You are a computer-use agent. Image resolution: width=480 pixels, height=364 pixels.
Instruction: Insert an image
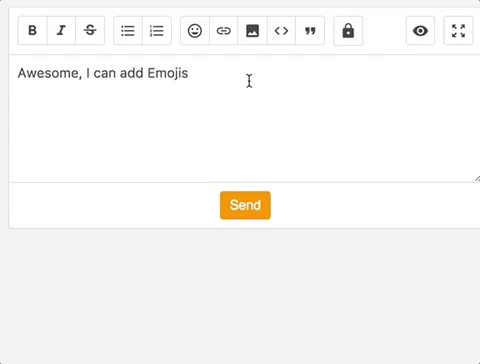point(252,31)
